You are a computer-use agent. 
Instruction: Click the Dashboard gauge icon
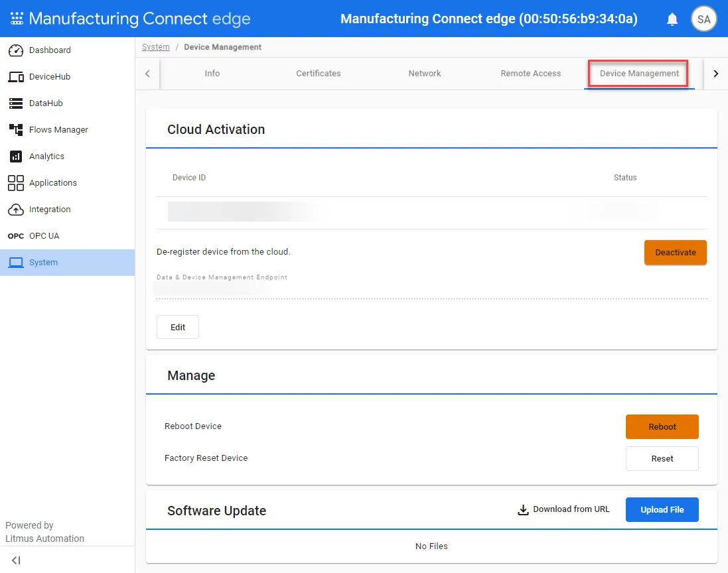click(16, 50)
